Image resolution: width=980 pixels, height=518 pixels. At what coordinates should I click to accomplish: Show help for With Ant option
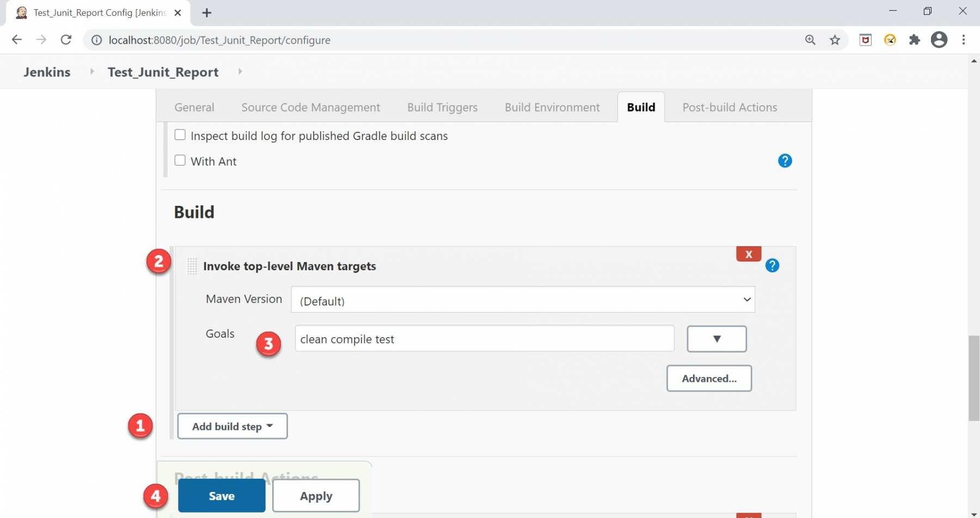pos(785,161)
